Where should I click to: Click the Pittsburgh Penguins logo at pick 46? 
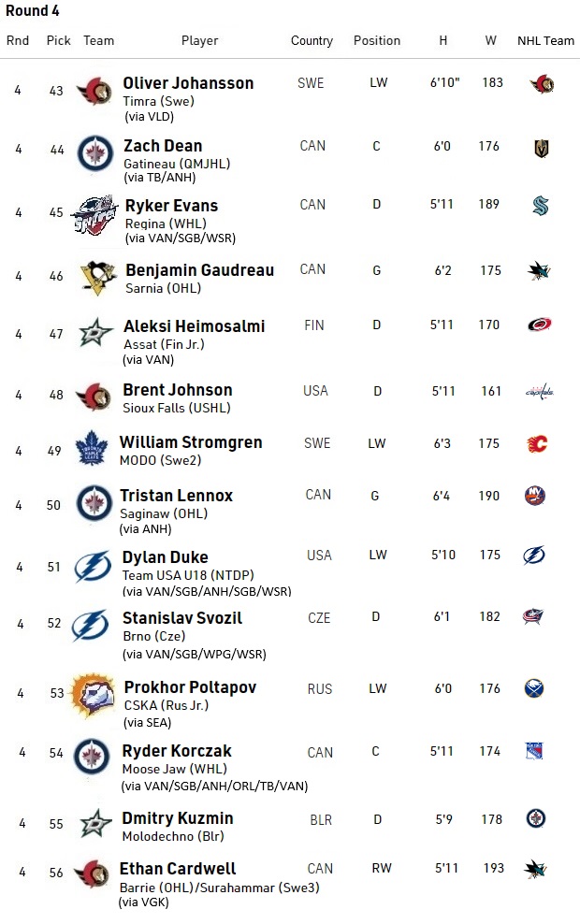click(x=97, y=277)
